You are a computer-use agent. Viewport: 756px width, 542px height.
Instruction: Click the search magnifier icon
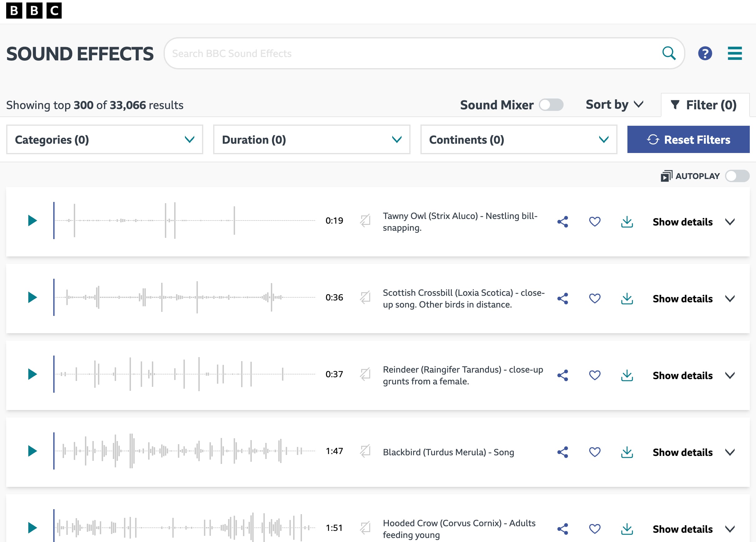[669, 53]
